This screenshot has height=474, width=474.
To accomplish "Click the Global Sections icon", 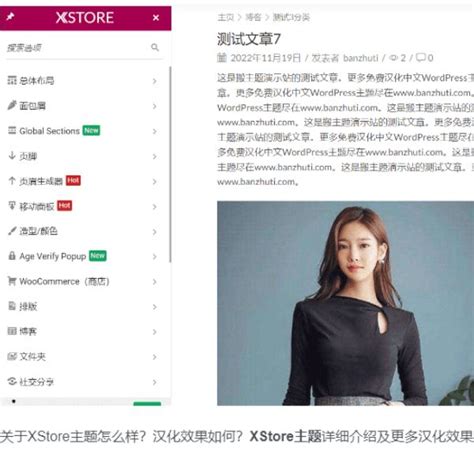I will [x=12, y=130].
